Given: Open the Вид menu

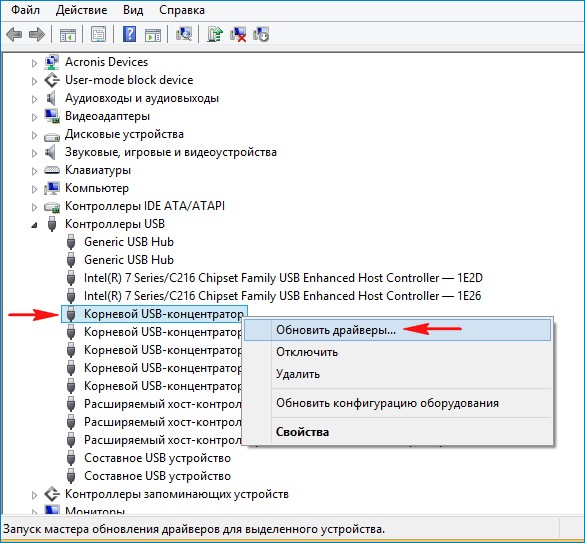Looking at the screenshot, I should 133,10.
